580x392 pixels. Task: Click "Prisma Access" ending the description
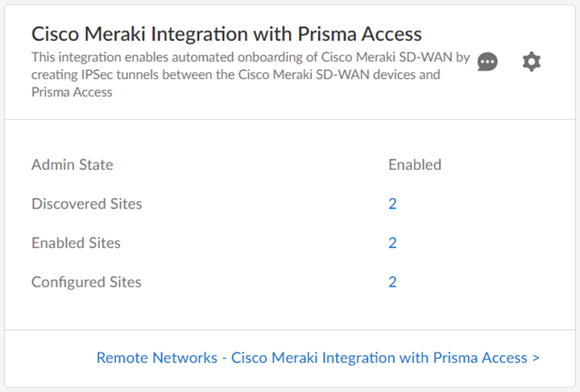click(x=72, y=93)
